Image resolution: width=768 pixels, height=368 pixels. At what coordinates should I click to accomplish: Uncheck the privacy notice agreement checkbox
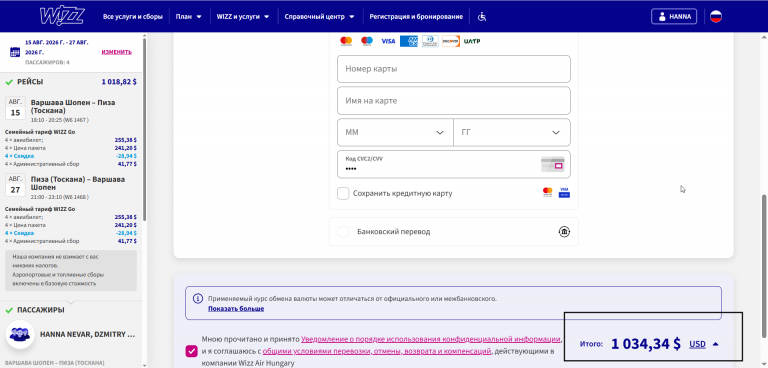point(192,351)
